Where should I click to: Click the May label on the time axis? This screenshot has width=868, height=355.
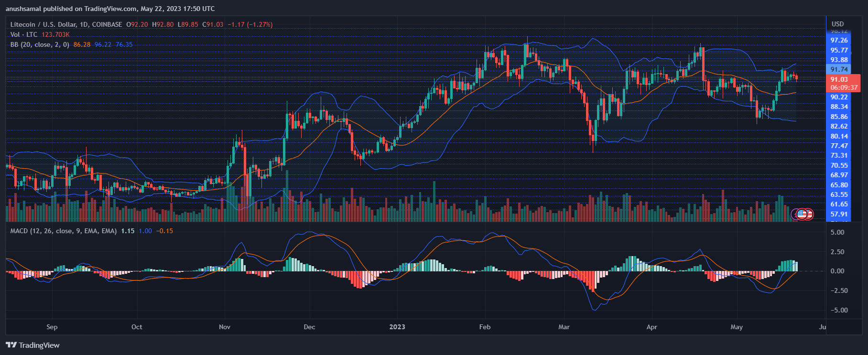737,327
